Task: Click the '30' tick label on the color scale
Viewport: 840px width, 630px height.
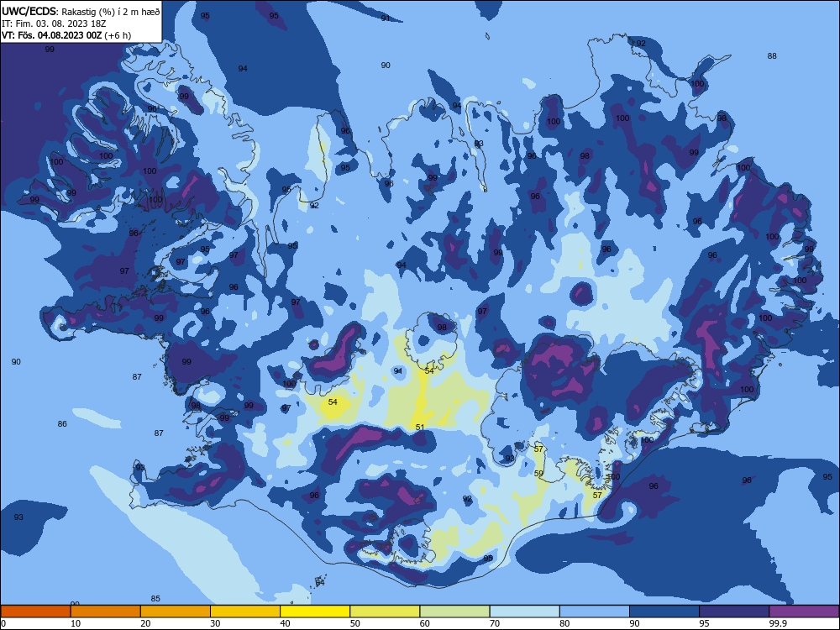Action: click(x=215, y=623)
